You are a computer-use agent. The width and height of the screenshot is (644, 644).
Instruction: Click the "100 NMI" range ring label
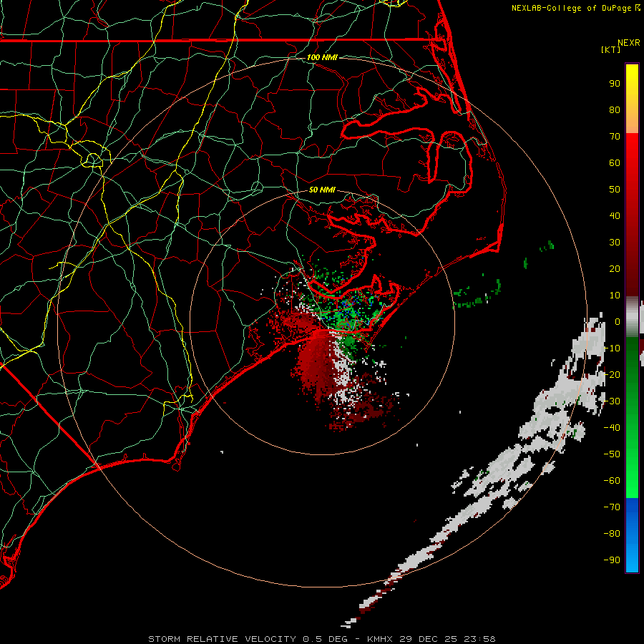[322, 57]
